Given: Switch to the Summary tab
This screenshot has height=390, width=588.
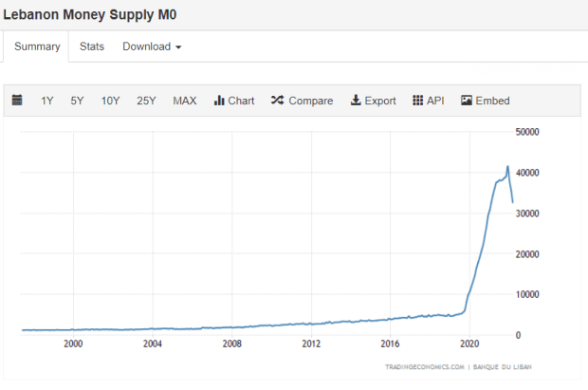Looking at the screenshot, I should (x=37, y=46).
